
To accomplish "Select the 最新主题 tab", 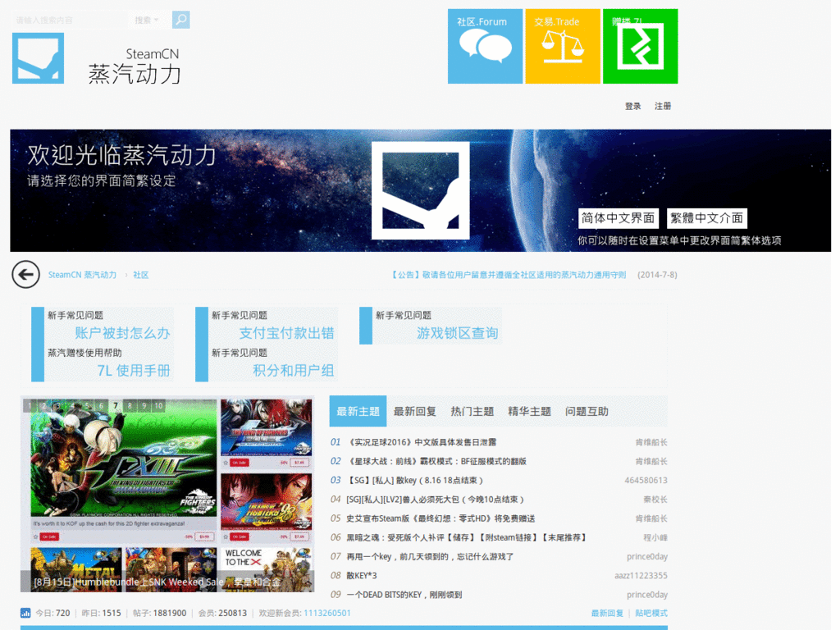I will click(358, 412).
